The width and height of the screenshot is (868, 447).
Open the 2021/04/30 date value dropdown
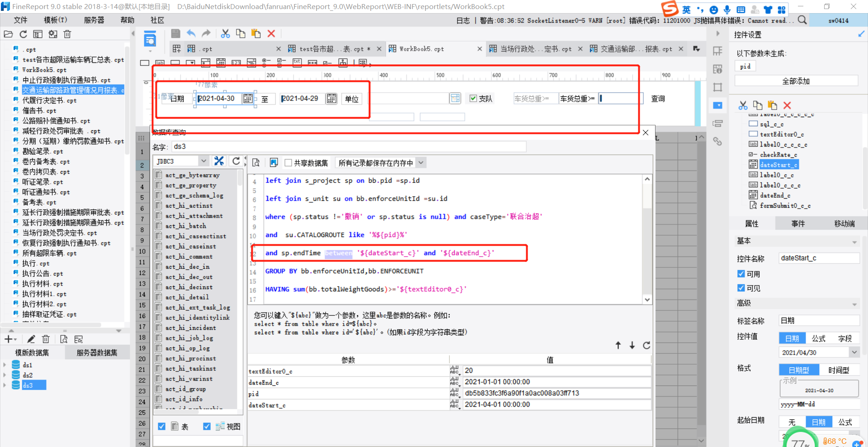coord(854,352)
